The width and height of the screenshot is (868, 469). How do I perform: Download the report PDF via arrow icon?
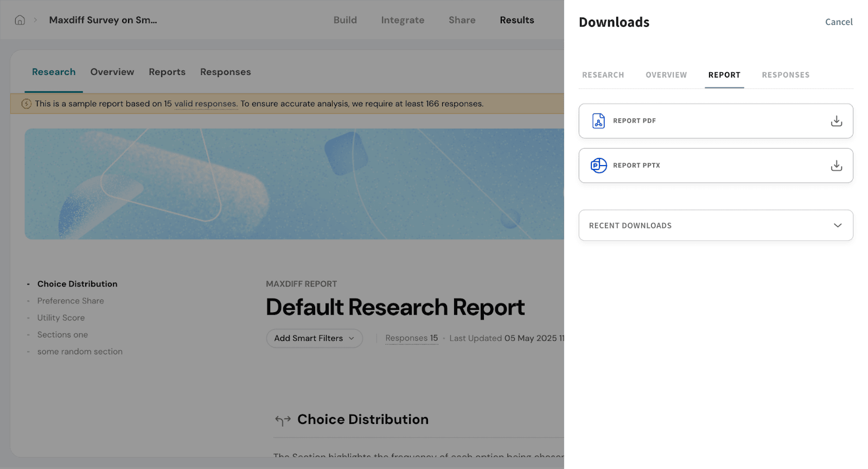pyautogui.click(x=836, y=121)
